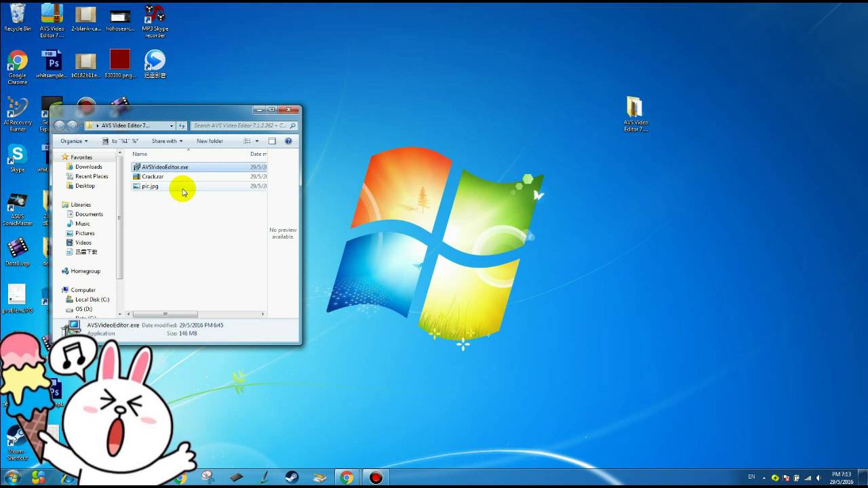Toggle the preview pane button
868x488 pixels.
coord(272,141)
